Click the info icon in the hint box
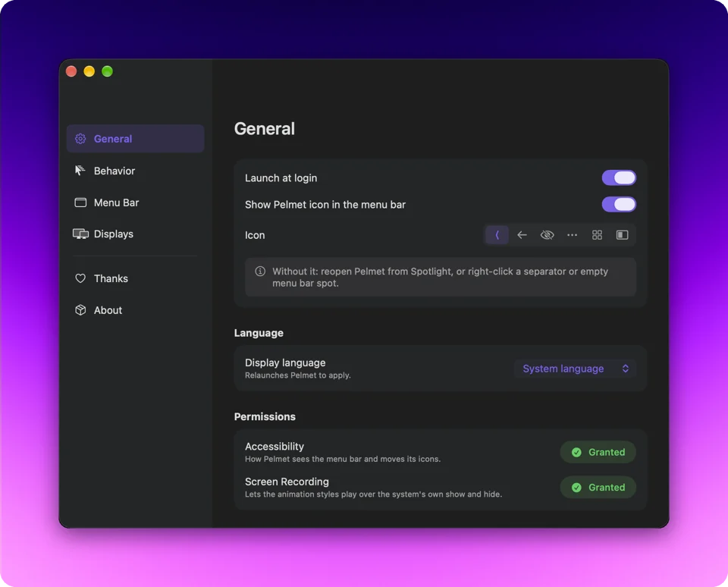 click(x=260, y=272)
